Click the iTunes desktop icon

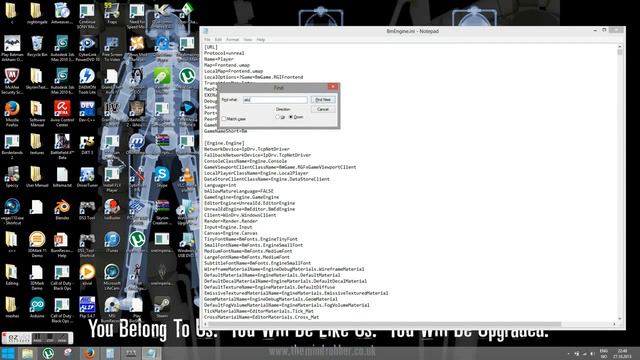[112, 242]
